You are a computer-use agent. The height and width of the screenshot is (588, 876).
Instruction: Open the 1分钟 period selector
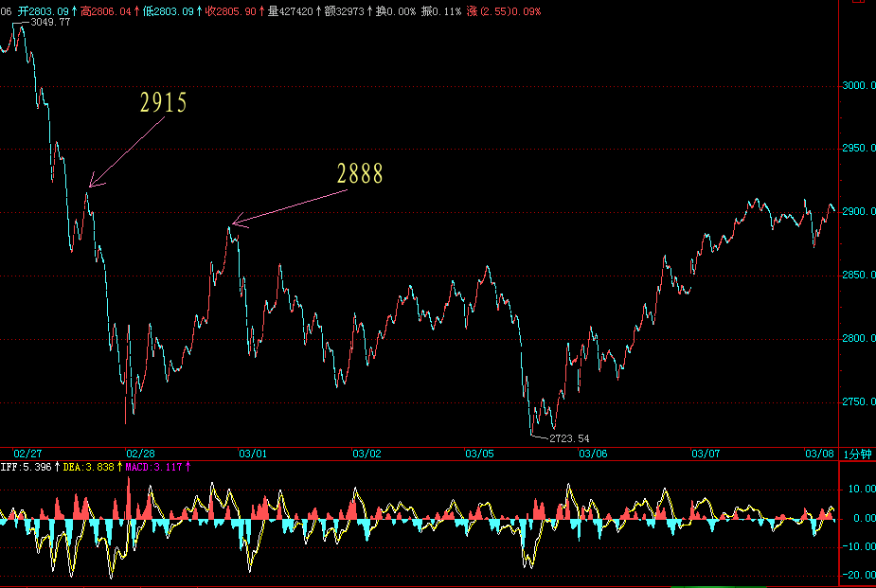pos(856,454)
